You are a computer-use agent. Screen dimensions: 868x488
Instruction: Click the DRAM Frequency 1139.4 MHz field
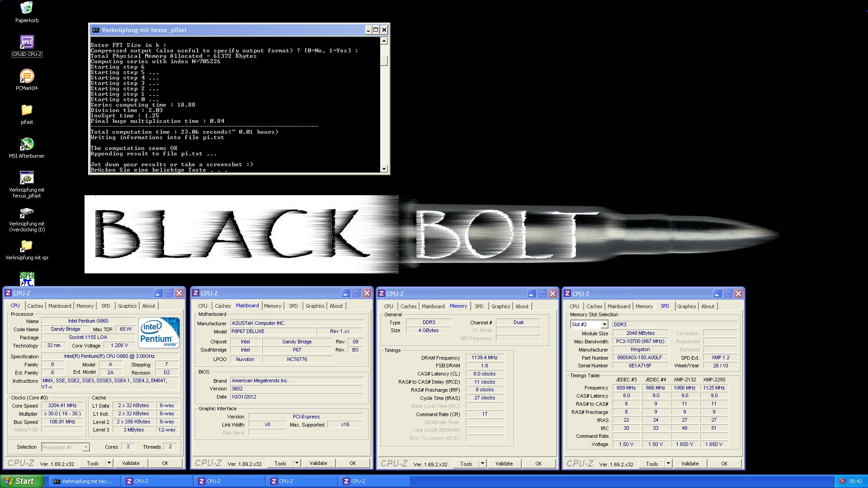click(x=484, y=358)
